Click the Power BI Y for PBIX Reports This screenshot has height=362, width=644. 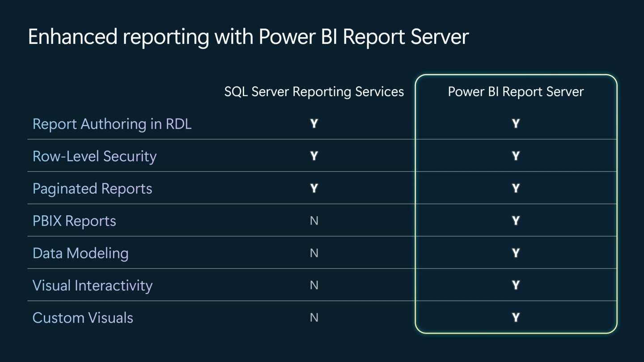516,221
